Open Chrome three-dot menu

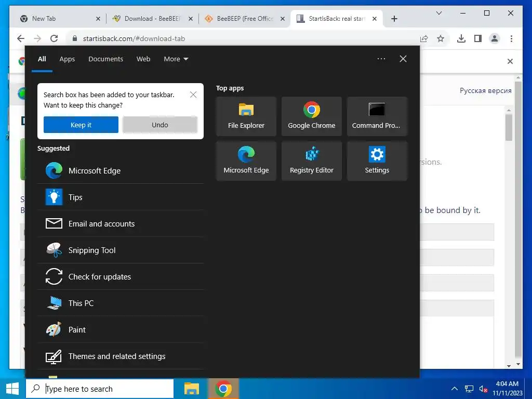tap(511, 38)
